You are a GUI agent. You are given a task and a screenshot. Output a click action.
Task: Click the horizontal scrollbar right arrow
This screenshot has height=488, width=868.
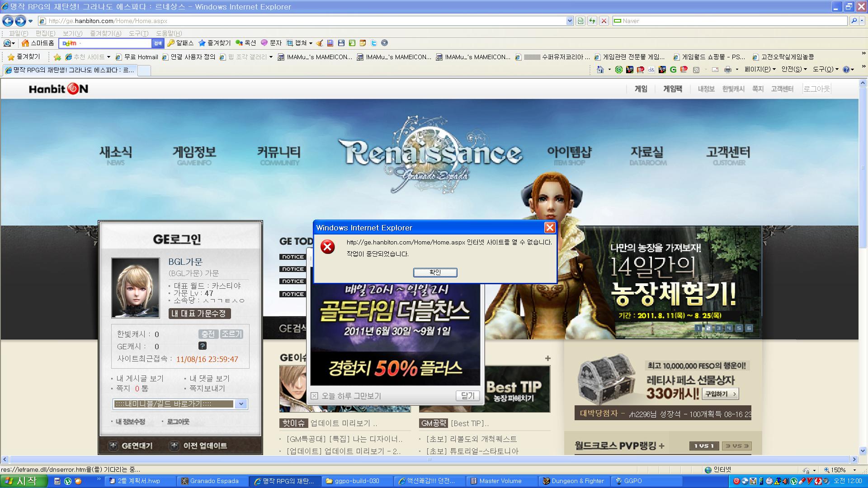tap(854, 460)
